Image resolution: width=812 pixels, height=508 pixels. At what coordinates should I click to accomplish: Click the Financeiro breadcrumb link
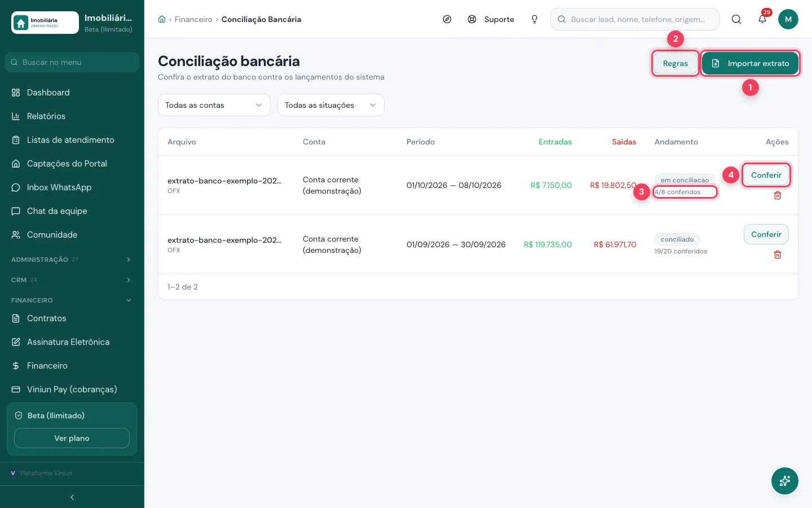tap(193, 19)
